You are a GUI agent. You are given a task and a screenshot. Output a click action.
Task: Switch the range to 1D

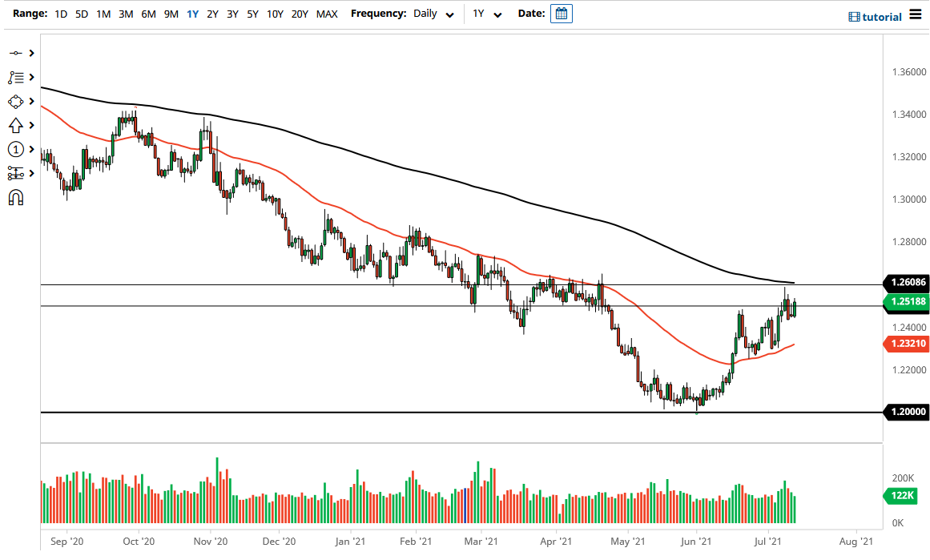(x=61, y=14)
